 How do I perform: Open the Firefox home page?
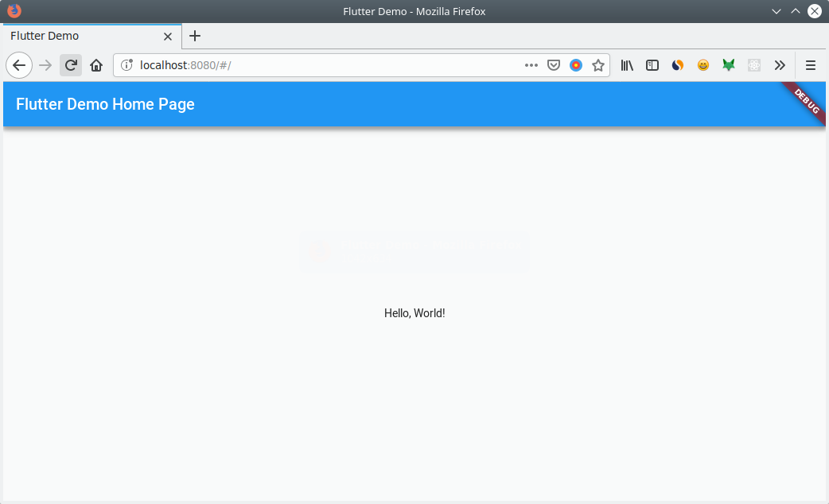pos(96,65)
